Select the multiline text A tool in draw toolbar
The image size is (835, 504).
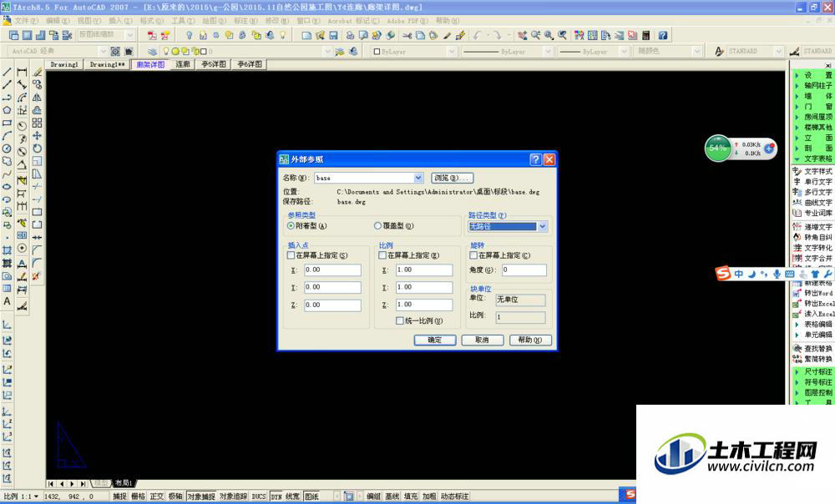(7, 301)
